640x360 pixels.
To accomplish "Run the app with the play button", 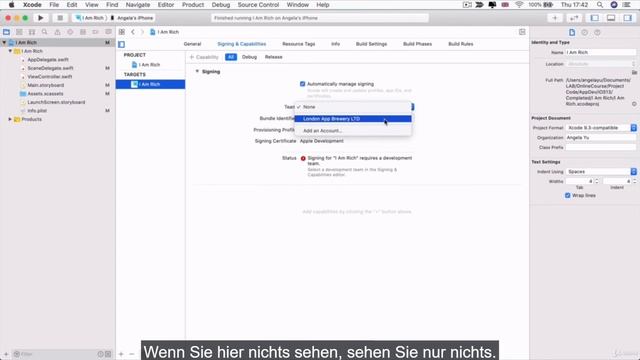I will tap(40, 18).
